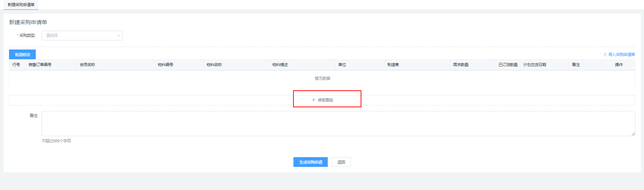This screenshot has width=644, height=190.
Task: Select the 物料名称 column header
Action: (x=214, y=65)
